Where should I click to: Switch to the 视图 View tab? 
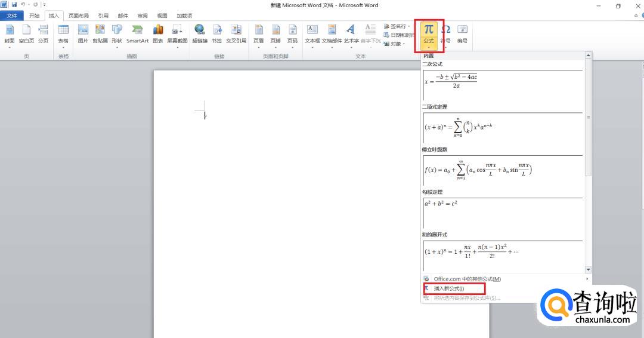(162, 16)
